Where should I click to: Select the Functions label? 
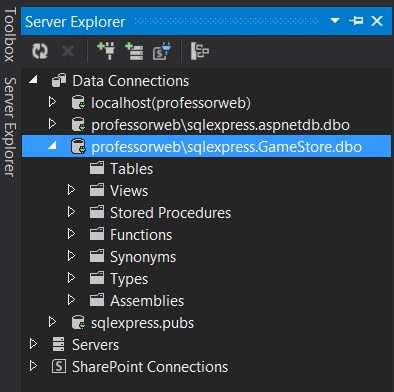pos(141,235)
